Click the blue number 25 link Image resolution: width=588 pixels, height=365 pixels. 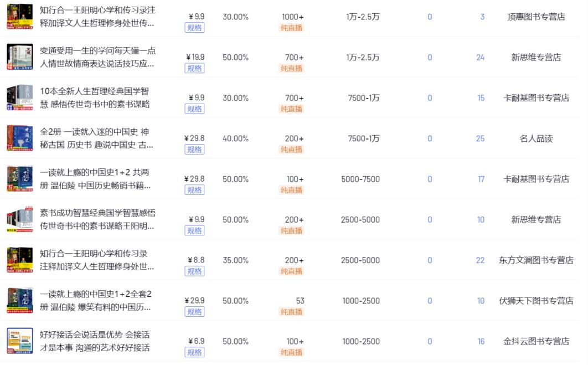pos(480,138)
